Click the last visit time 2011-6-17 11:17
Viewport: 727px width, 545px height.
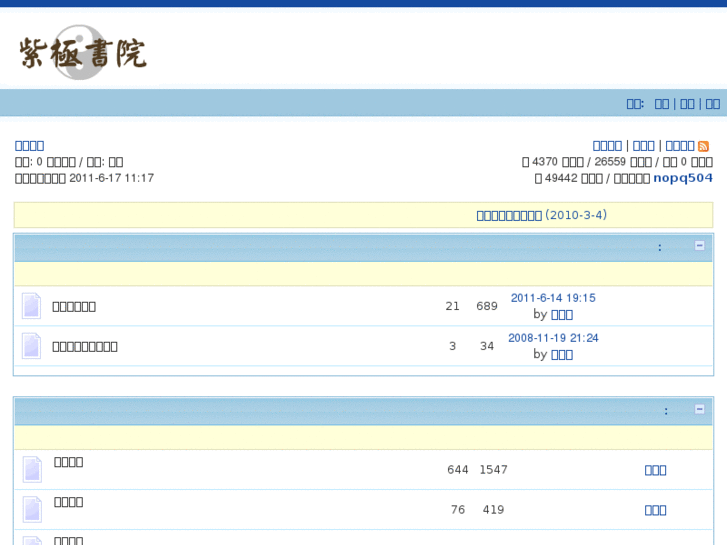(x=111, y=178)
